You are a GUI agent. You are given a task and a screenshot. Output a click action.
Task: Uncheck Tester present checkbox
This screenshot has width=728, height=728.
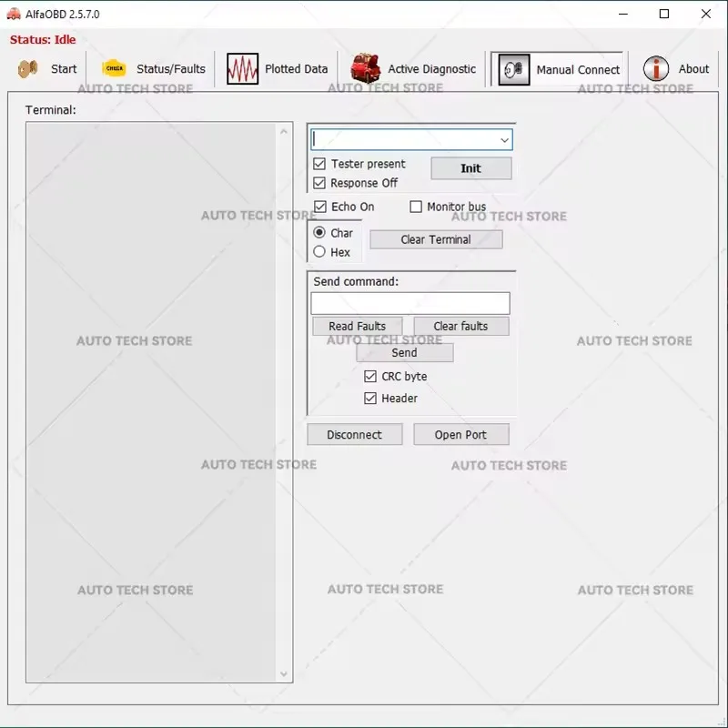(319, 164)
